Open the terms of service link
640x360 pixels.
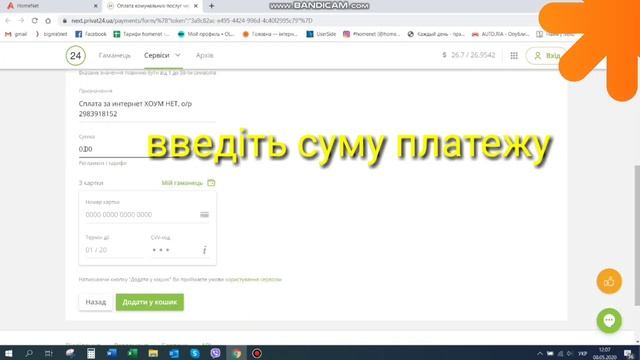[253, 280]
